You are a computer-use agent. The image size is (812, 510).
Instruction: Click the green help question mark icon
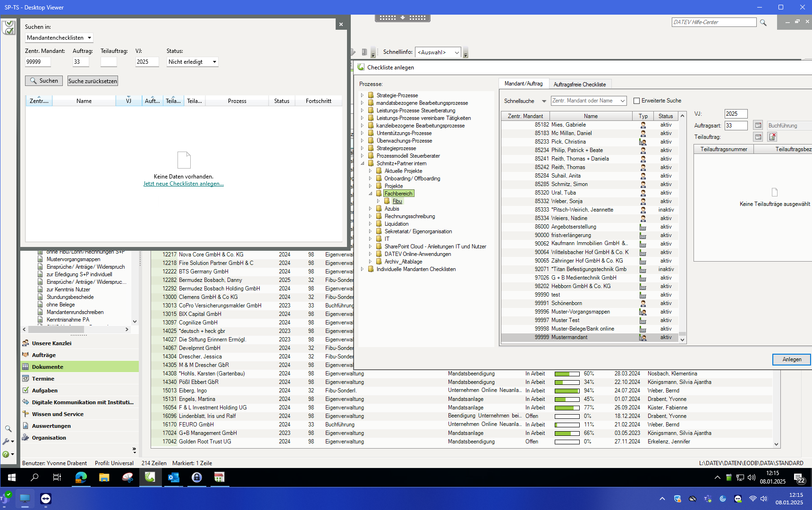(6, 454)
